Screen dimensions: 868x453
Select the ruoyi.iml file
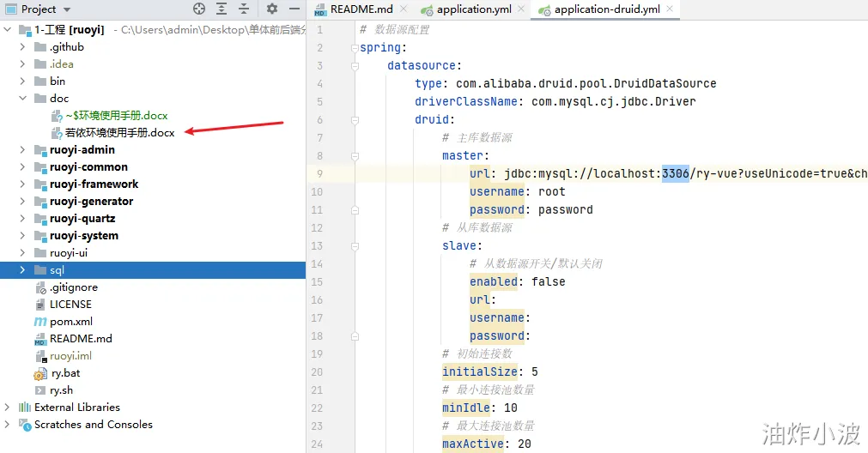pos(70,356)
